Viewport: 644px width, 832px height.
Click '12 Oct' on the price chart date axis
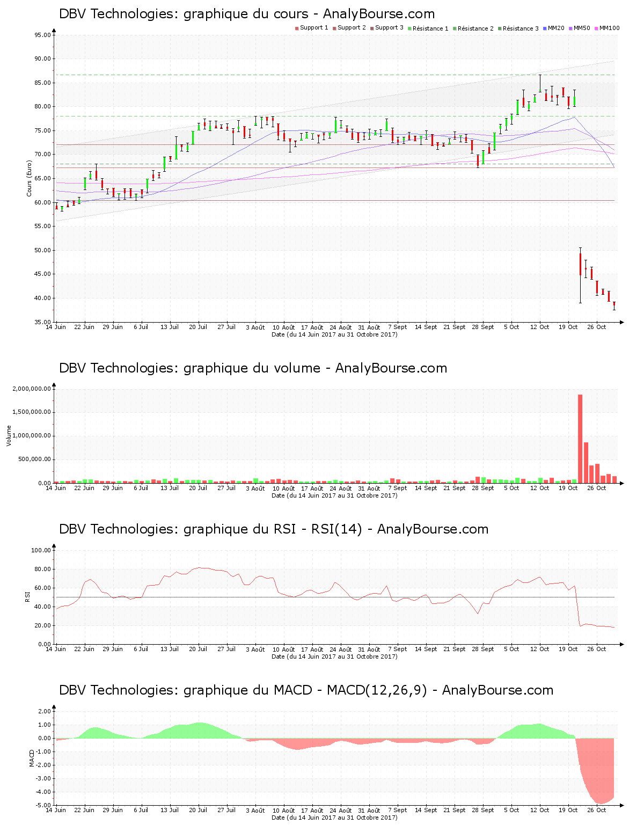click(540, 327)
